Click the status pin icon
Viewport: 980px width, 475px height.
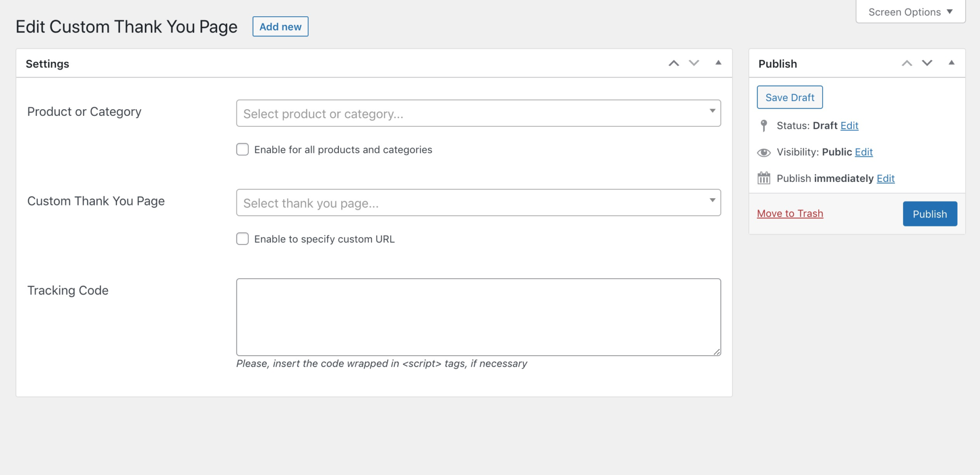(x=764, y=125)
